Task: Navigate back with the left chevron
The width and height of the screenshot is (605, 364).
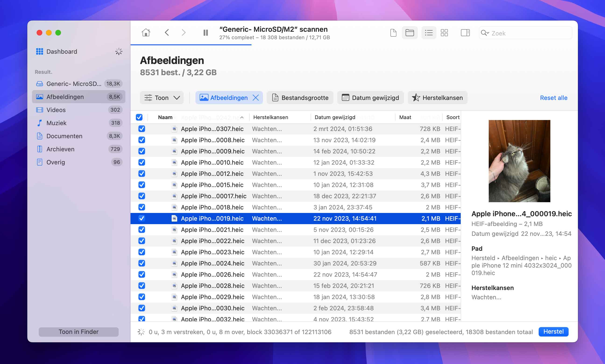Action: [x=167, y=33]
